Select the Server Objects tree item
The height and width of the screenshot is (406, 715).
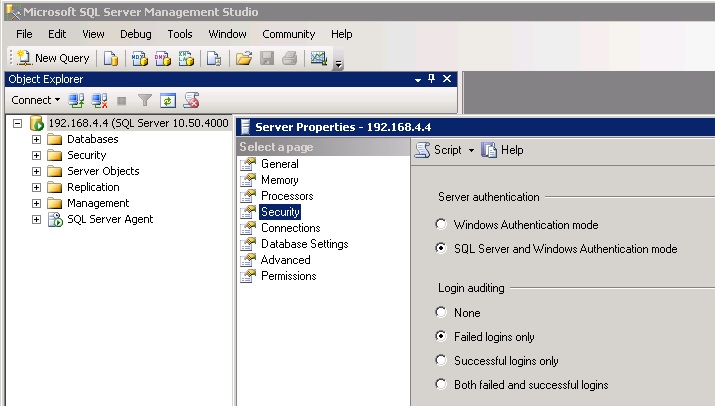(x=103, y=171)
